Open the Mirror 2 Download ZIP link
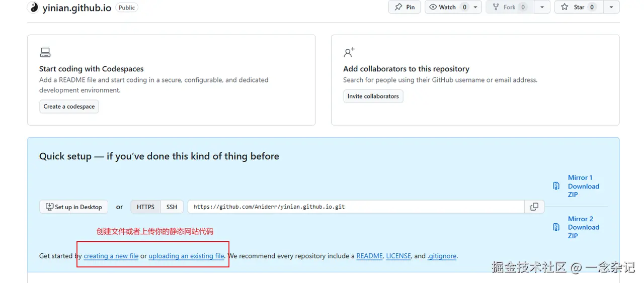 pos(584,227)
